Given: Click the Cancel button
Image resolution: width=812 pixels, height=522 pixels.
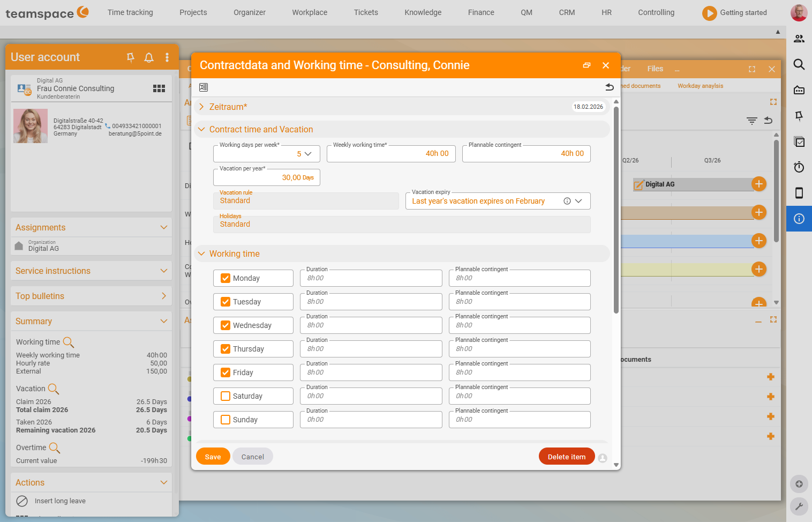Looking at the screenshot, I should 253,457.
